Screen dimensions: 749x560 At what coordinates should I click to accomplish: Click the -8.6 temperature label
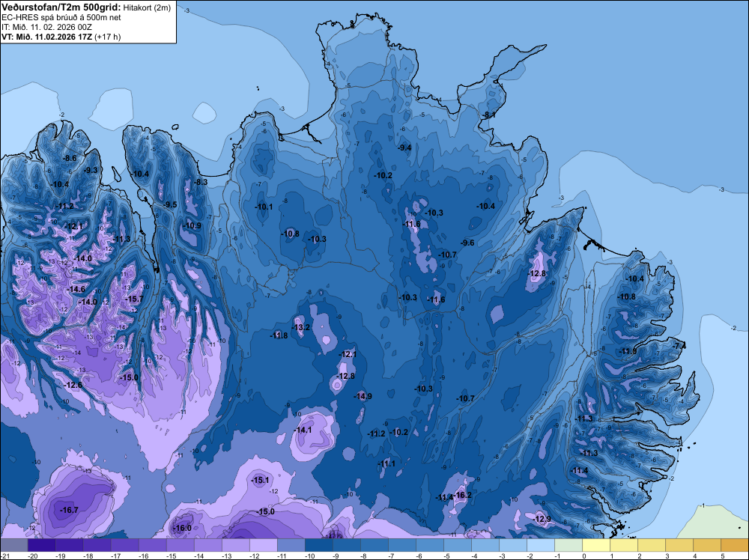click(x=70, y=159)
